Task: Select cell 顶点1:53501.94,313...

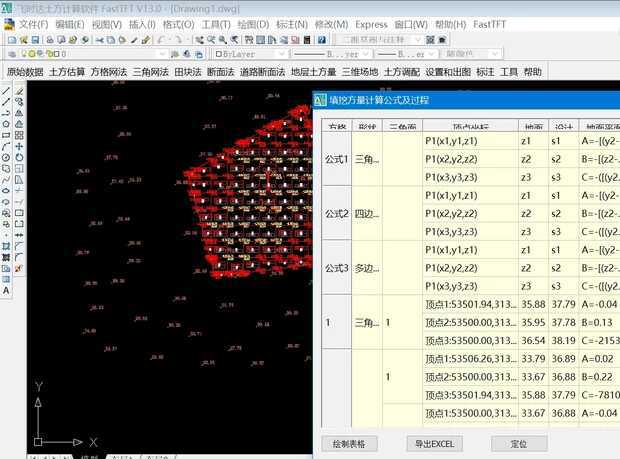Action: [x=471, y=304]
